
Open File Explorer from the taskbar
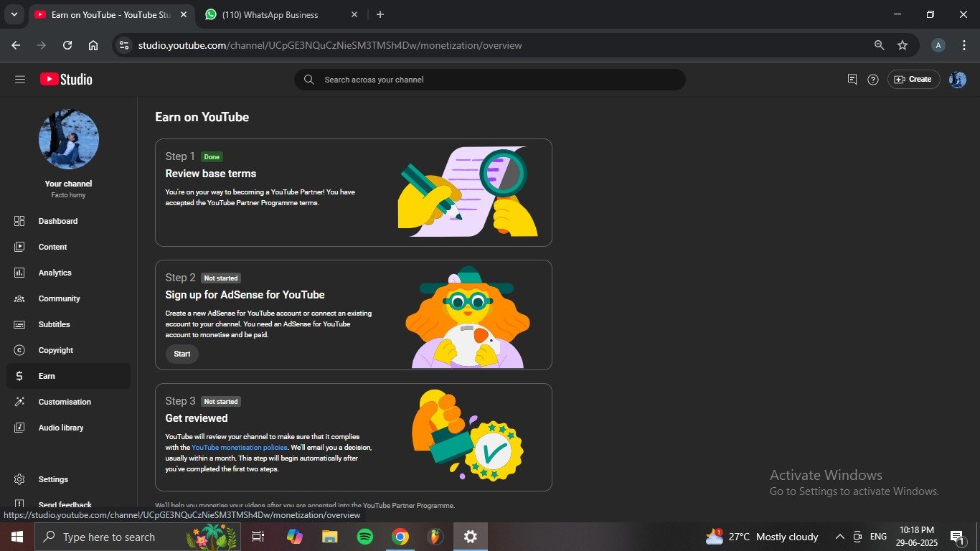(329, 537)
